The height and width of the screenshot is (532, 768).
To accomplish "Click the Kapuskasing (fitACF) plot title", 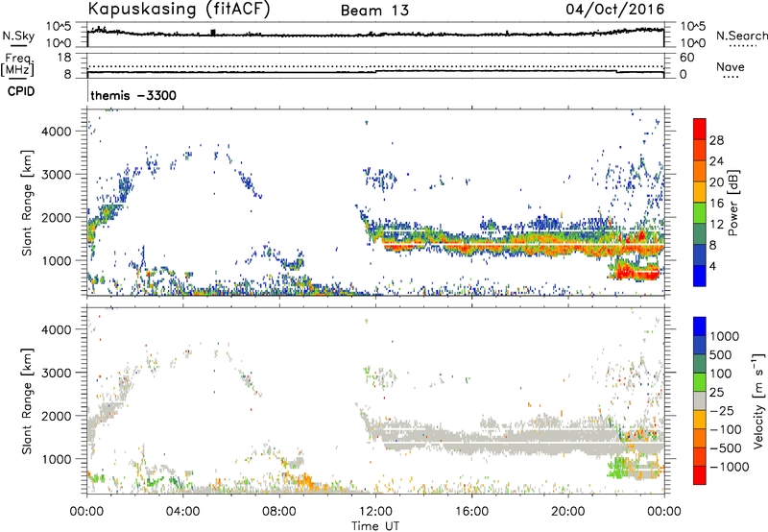I will [x=179, y=10].
